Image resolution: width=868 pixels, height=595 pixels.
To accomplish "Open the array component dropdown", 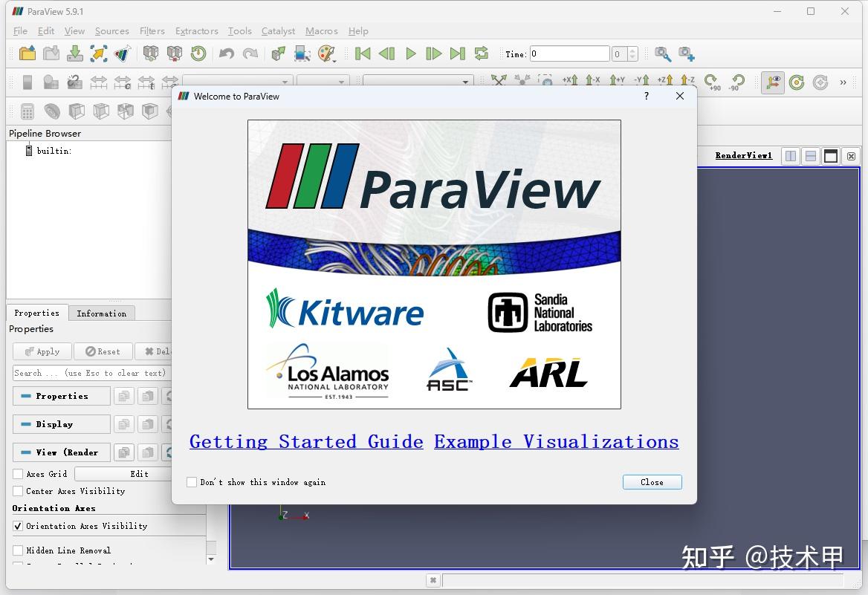I will (323, 82).
